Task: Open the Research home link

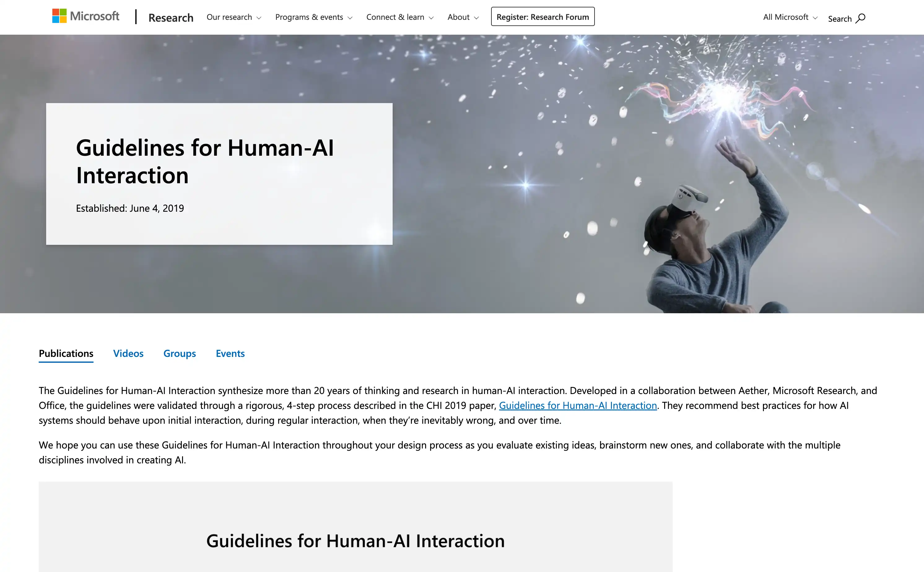Action: (171, 17)
